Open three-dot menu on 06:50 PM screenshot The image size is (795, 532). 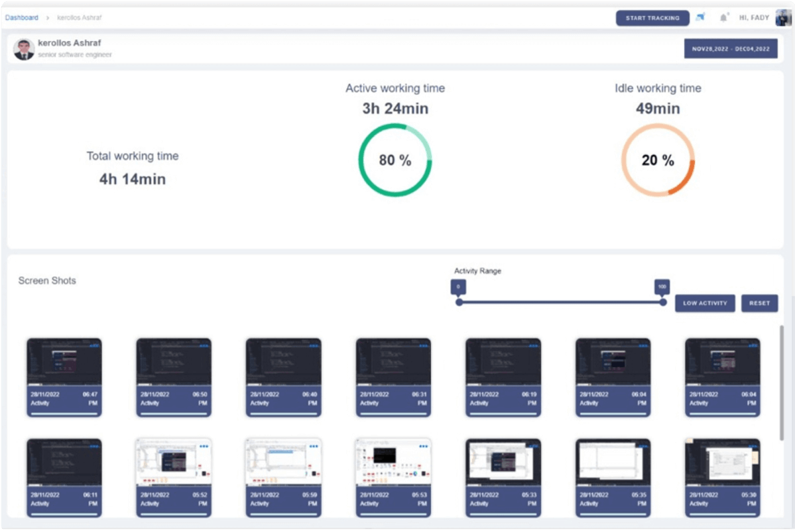point(204,346)
